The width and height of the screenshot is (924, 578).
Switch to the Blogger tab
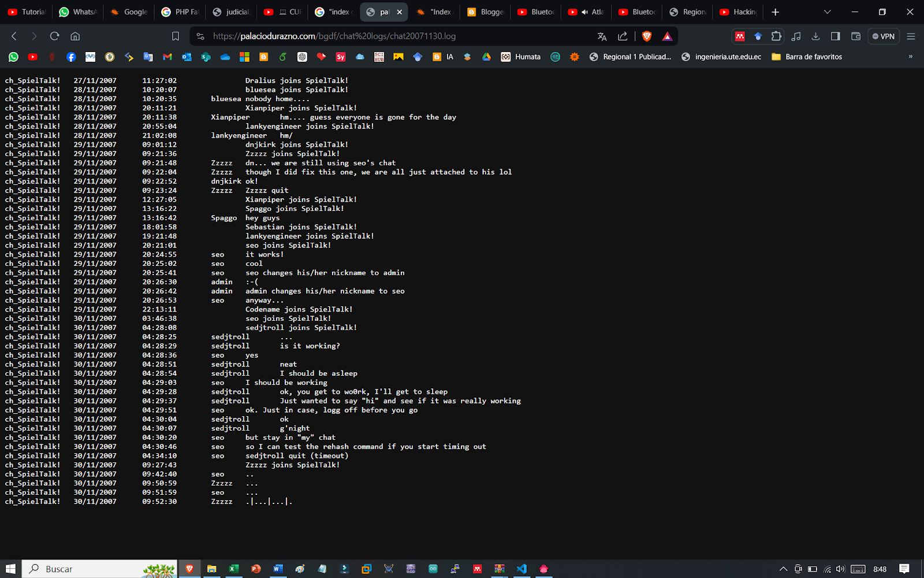pyautogui.click(x=486, y=12)
